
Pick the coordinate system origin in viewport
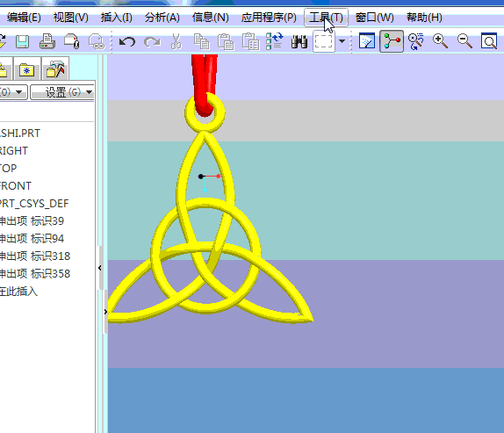click(201, 177)
